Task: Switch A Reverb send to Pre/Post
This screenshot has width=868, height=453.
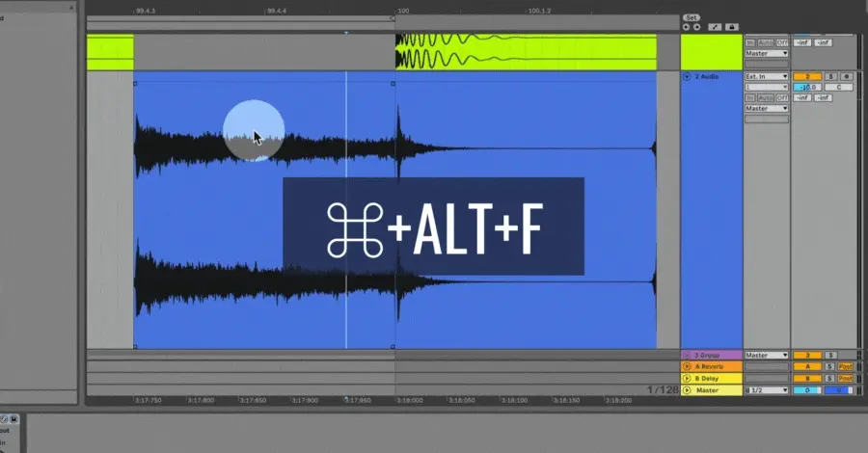Action: pyautogui.click(x=845, y=366)
